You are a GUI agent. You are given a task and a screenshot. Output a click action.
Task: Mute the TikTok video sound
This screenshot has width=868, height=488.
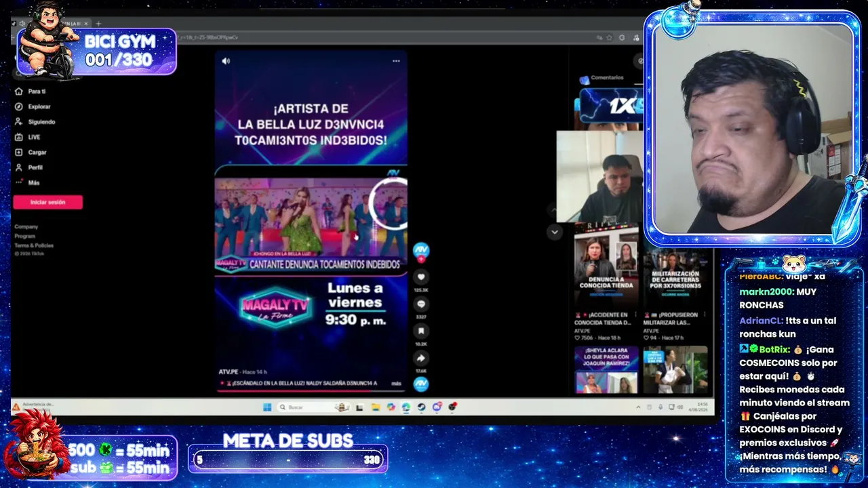(226, 61)
